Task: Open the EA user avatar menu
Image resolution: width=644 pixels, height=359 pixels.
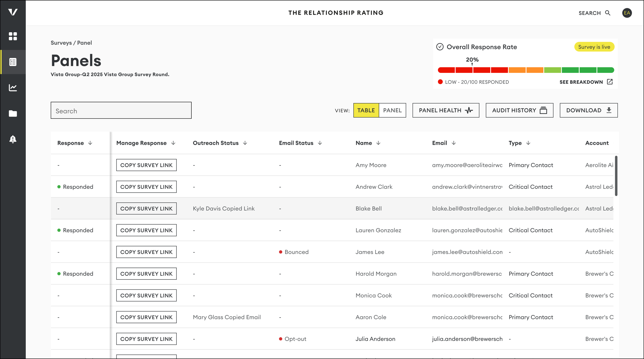Action: tap(627, 13)
